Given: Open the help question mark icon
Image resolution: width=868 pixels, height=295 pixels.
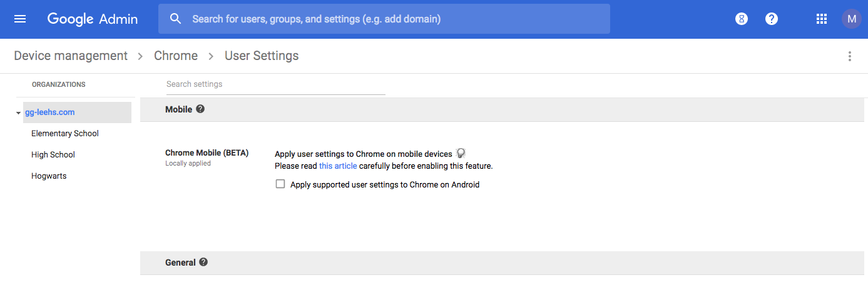Looking at the screenshot, I should click(x=772, y=19).
